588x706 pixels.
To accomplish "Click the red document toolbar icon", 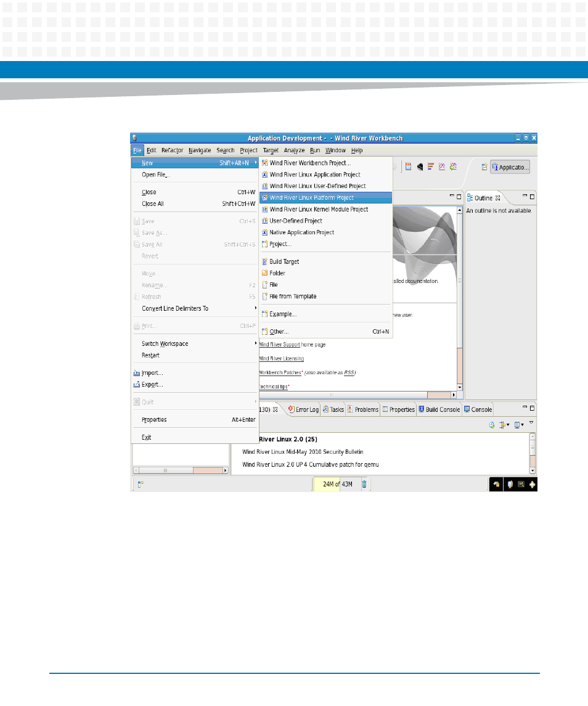I will click(409, 166).
